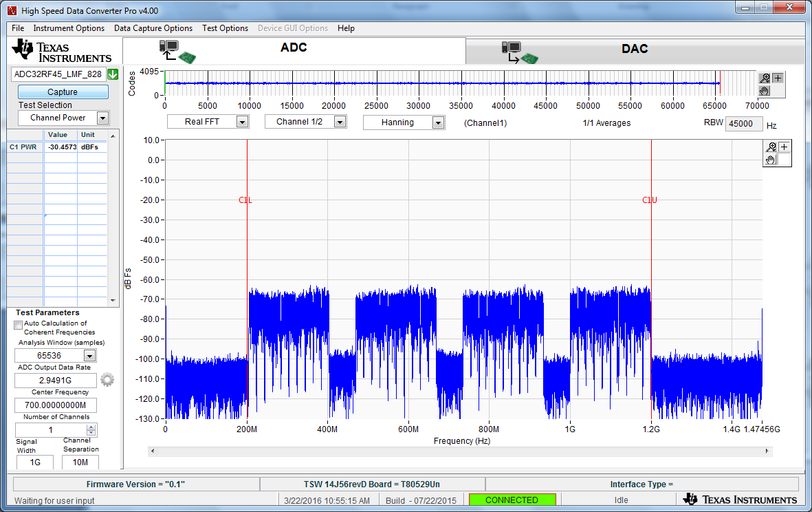
Task: Click the Build - 07/22/2015 status text
Action: point(421,500)
